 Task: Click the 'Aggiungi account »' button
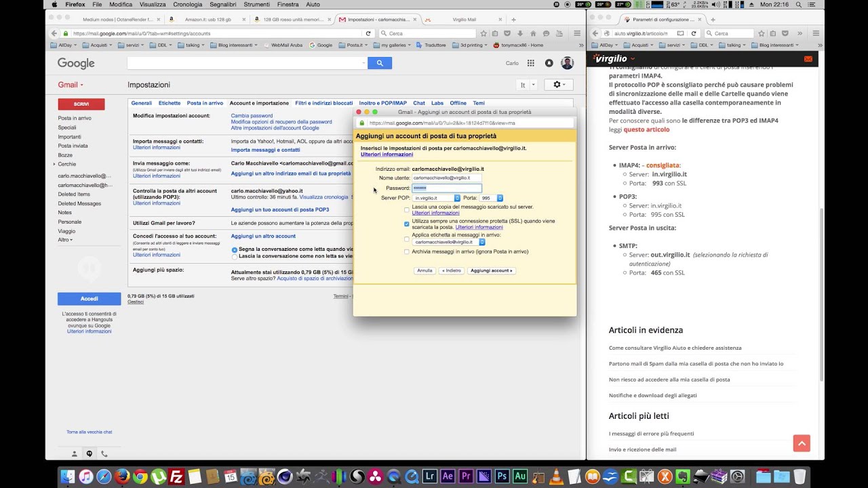coord(491,270)
